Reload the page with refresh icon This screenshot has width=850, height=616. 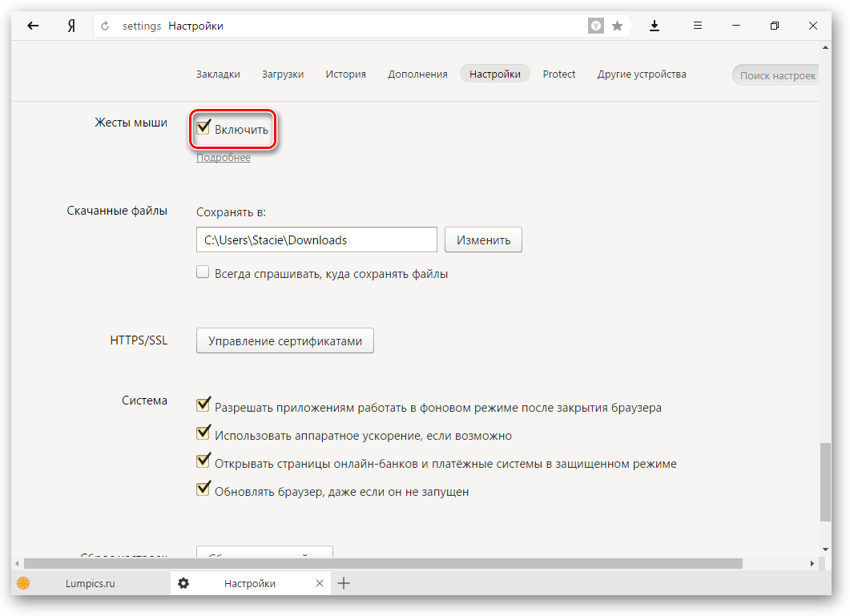[105, 26]
